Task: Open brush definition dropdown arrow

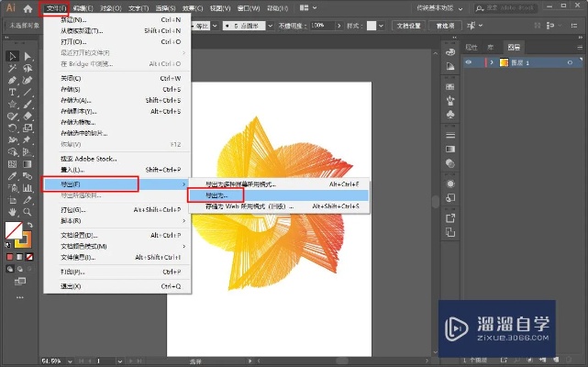Action: 270,26
